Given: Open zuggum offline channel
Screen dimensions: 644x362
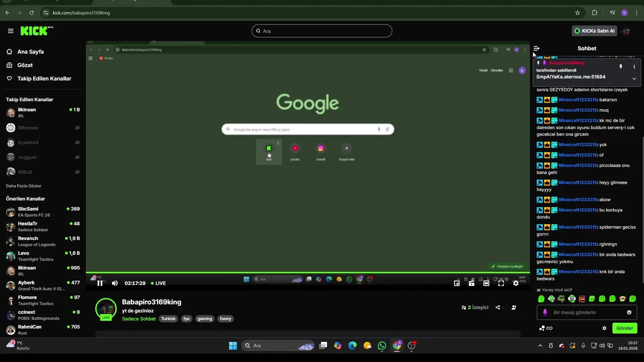Looking at the screenshot, I should (43, 157).
